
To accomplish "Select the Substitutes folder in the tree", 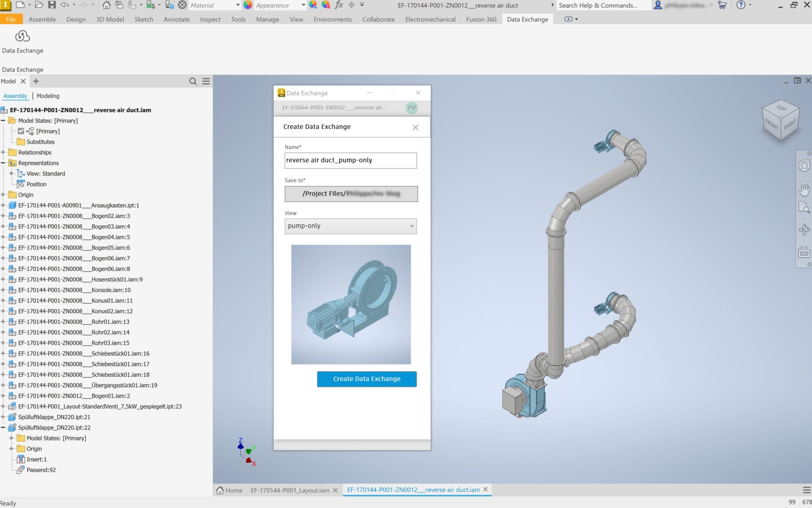I will coord(41,142).
